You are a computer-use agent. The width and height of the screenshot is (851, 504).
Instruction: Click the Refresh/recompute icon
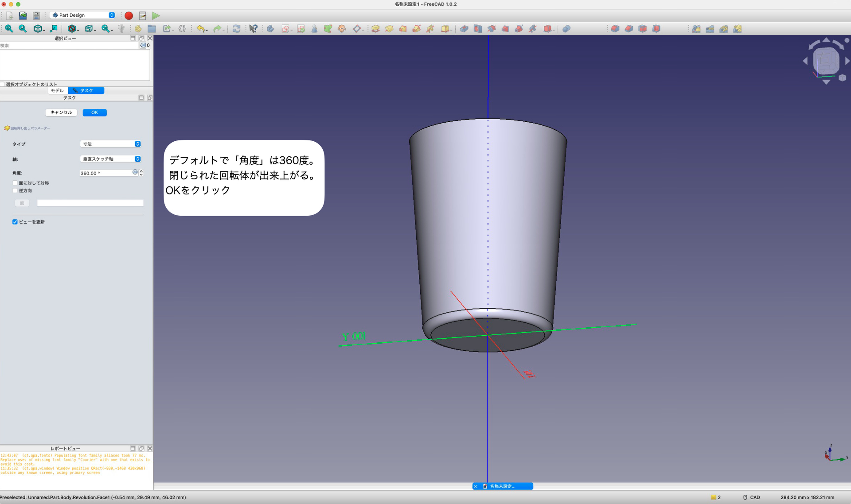[x=236, y=28]
